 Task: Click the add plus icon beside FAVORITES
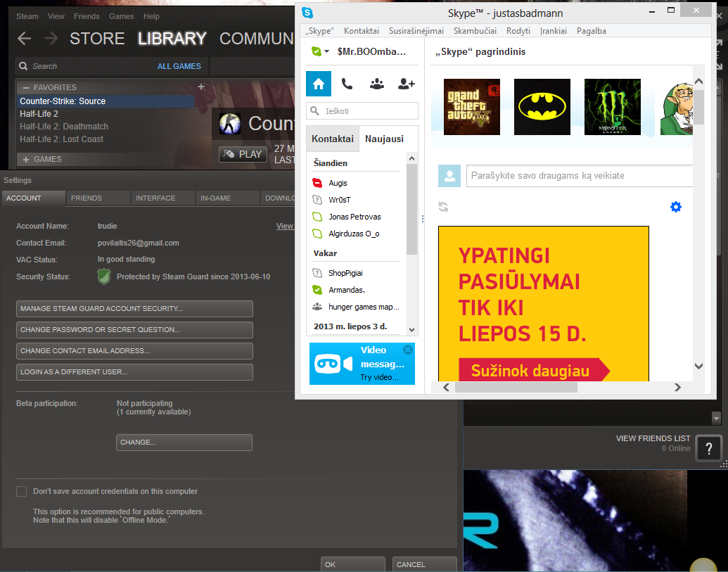pos(201,87)
